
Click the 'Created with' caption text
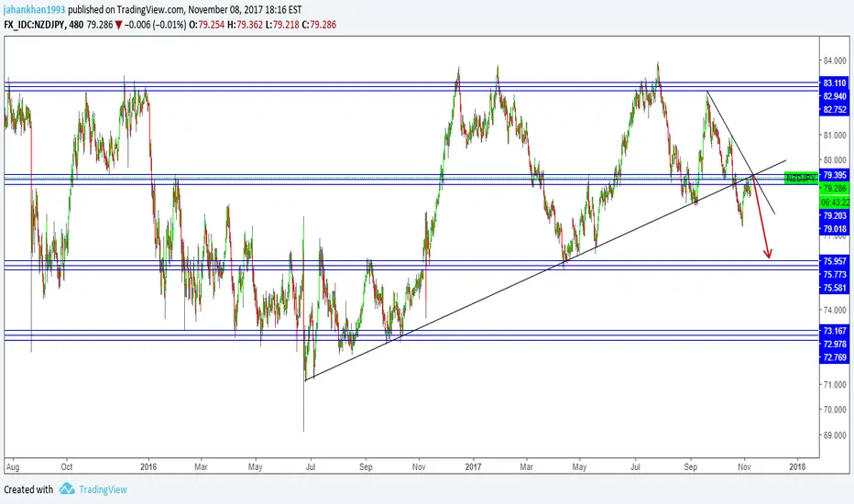pyautogui.click(x=29, y=489)
